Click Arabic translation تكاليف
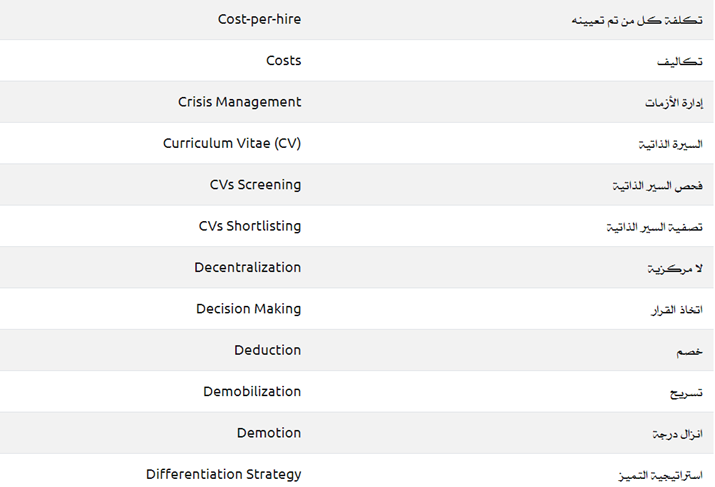This screenshot has height=487, width=715. tap(679, 62)
